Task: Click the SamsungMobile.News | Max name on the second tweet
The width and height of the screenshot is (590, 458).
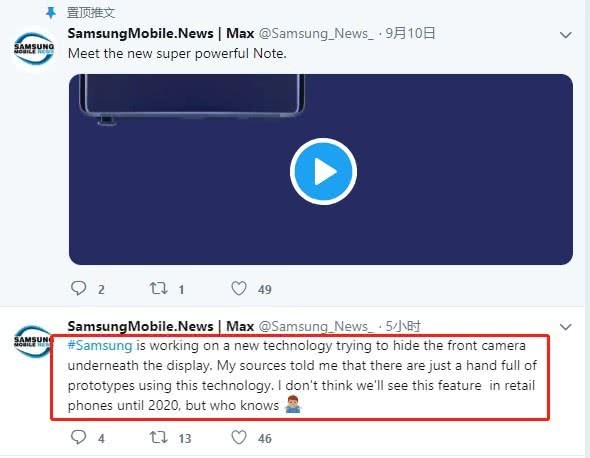Action: coord(161,326)
